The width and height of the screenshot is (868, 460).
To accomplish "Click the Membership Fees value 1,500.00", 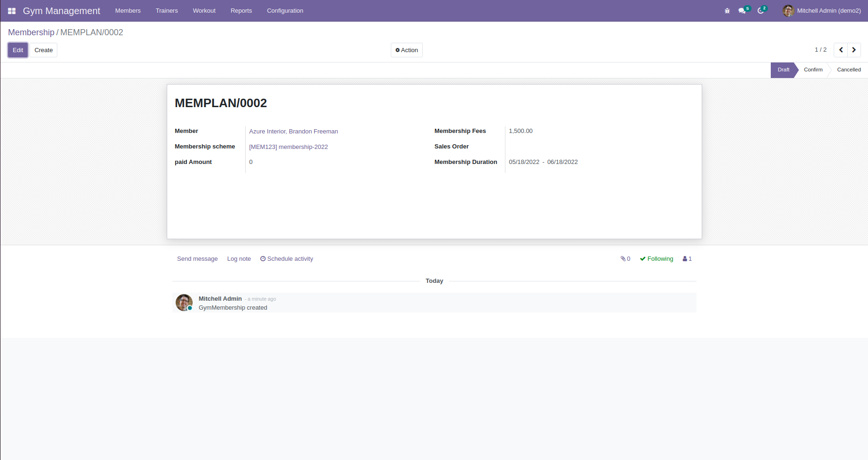I will 521,131.
